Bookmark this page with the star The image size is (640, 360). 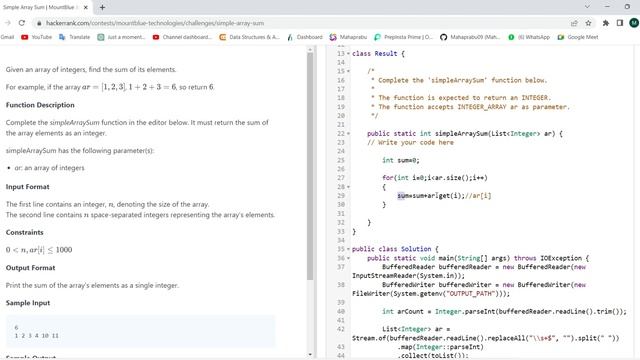click(588, 23)
